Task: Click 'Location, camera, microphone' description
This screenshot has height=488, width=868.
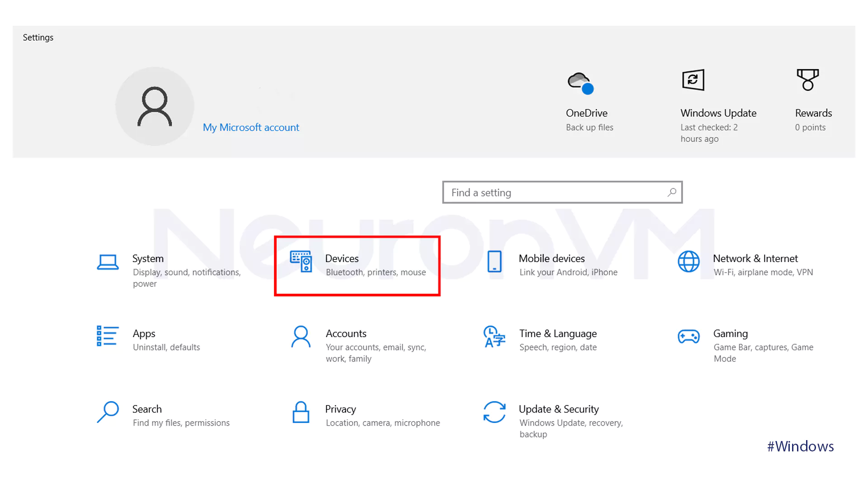Action: [382, 423]
